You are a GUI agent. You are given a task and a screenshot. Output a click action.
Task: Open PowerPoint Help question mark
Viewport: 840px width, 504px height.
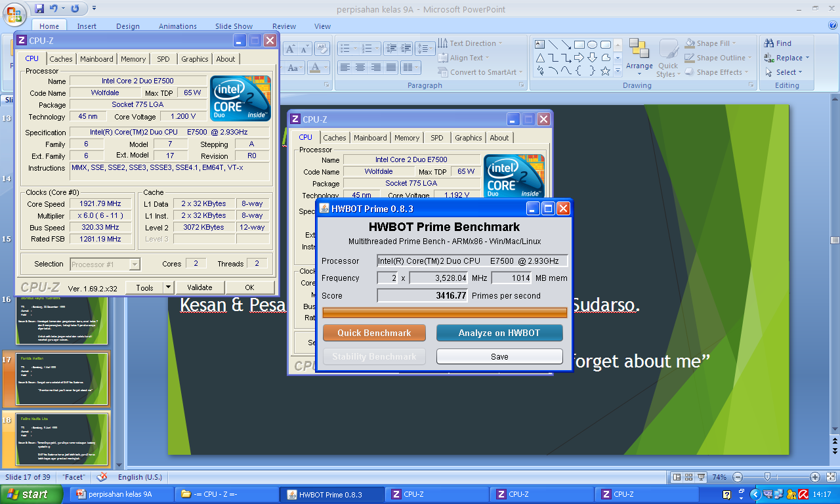[833, 25]
